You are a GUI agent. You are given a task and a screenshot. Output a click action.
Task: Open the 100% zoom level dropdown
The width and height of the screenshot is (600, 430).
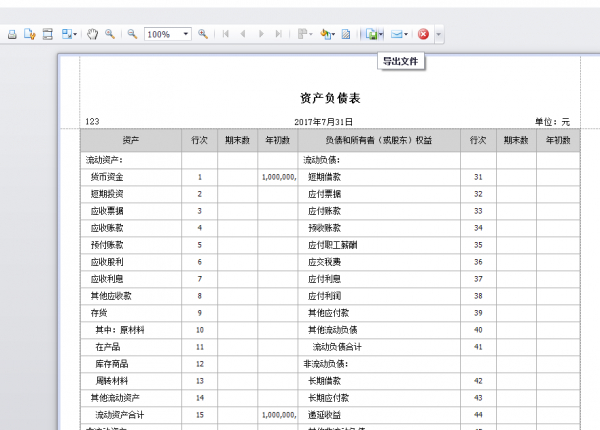[x=186, y=34]
